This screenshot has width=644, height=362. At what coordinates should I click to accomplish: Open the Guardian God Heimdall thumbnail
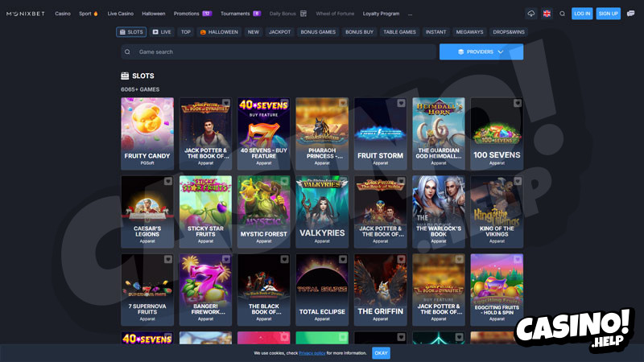point(439,134)
